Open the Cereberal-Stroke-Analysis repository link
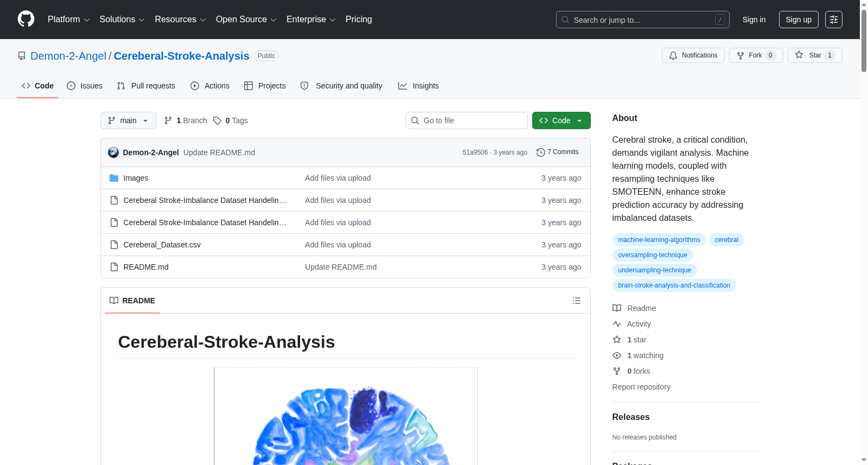 click(182, 56)
